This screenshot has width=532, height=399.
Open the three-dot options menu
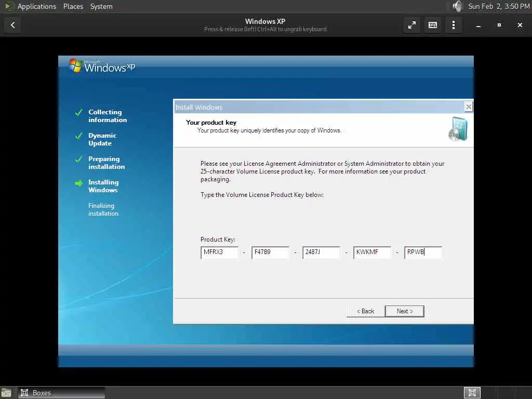[x=453, y=25]
